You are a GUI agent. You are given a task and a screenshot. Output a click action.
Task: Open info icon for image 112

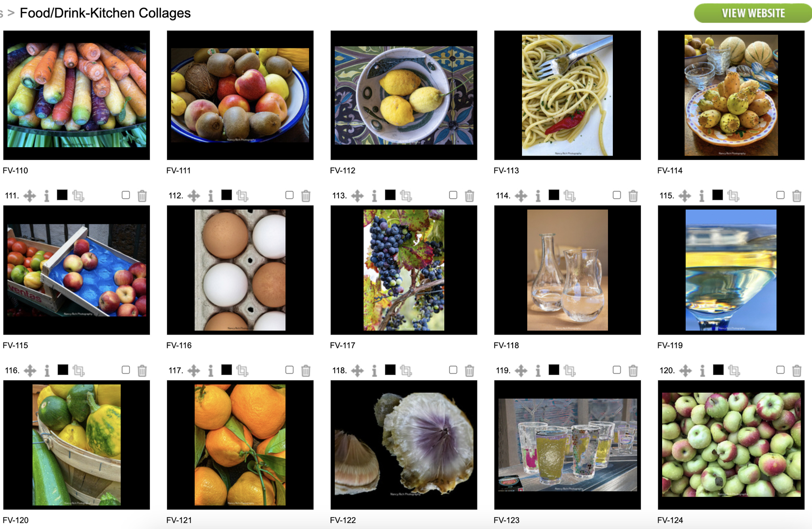(211, 196)
